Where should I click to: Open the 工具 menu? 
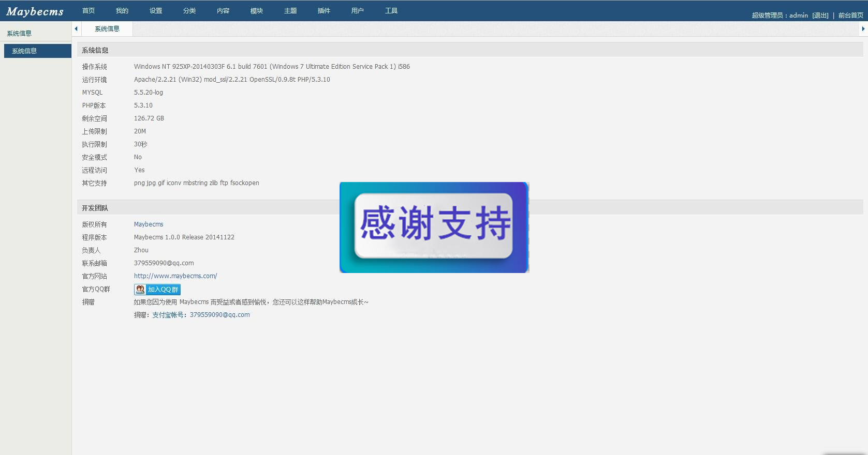click(x=391, y=11)
